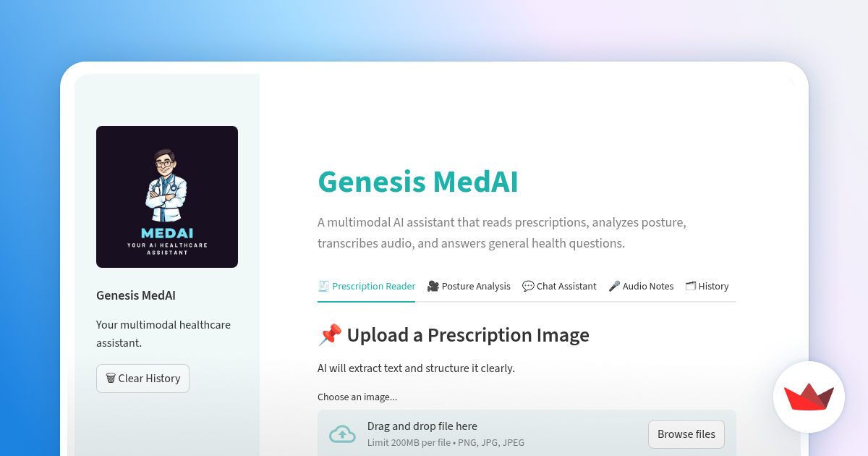Click the trash can icon inside Clear History
Viewport: 868px width, 456px height.
[x=111, y=378]
